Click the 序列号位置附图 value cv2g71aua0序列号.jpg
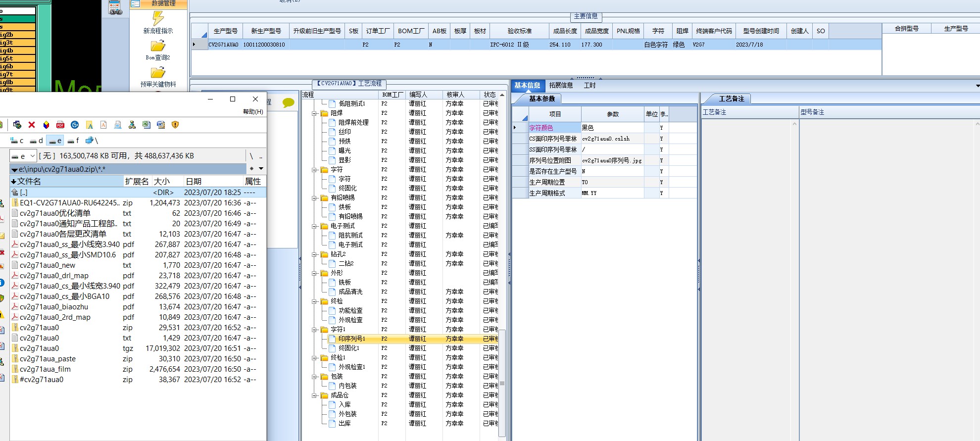The image size is (980, 441). pyautogui.click(x=612, y=160)
